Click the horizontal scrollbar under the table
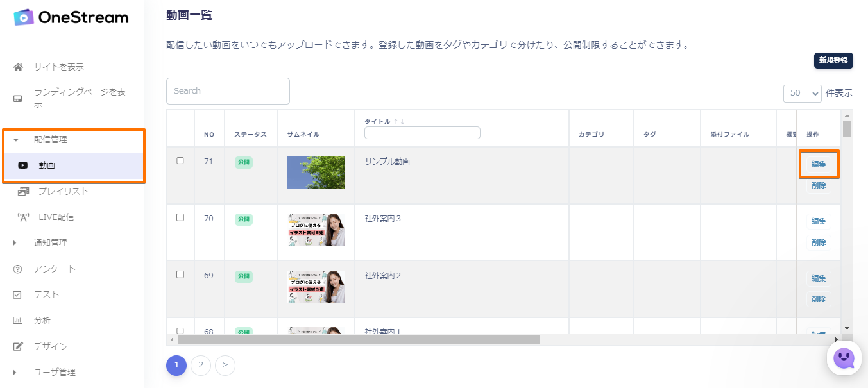 click(359, 339)
